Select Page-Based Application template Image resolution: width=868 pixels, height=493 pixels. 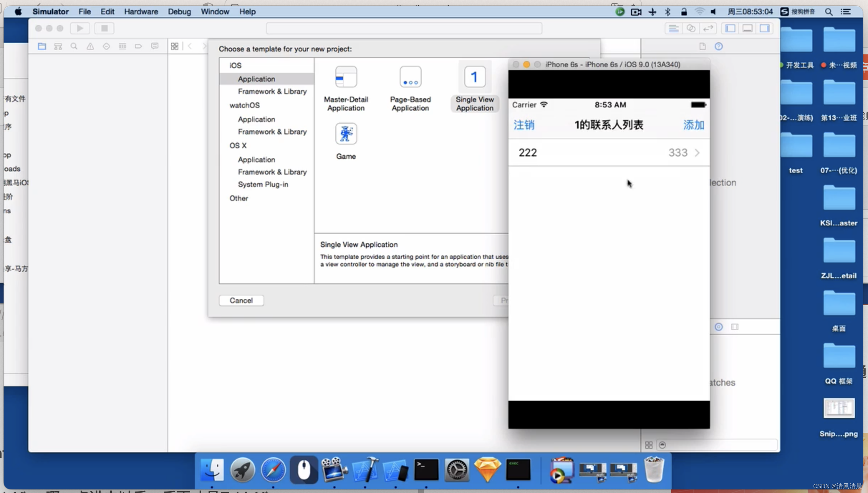(410, 88)
